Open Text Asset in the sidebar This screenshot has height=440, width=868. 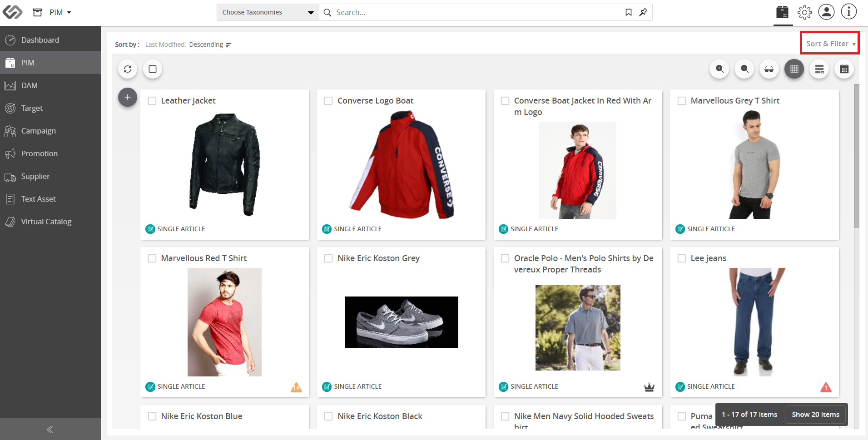coord(50,199)
